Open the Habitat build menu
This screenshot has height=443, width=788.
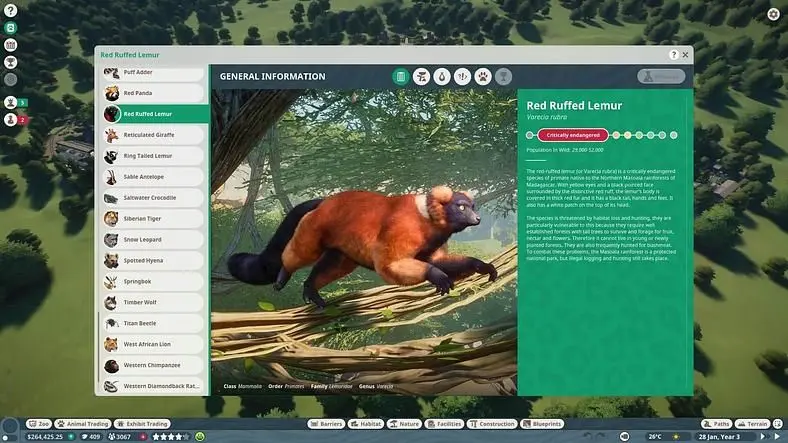pyautogui.click(x=366, y=424)
